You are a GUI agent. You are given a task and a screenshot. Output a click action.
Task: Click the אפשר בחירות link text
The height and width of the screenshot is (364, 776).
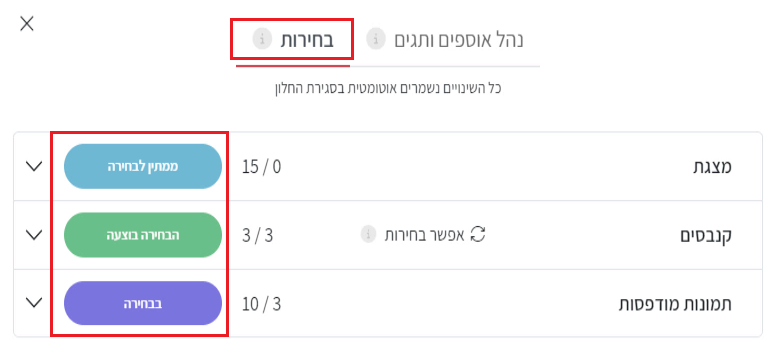coord(425,234)
